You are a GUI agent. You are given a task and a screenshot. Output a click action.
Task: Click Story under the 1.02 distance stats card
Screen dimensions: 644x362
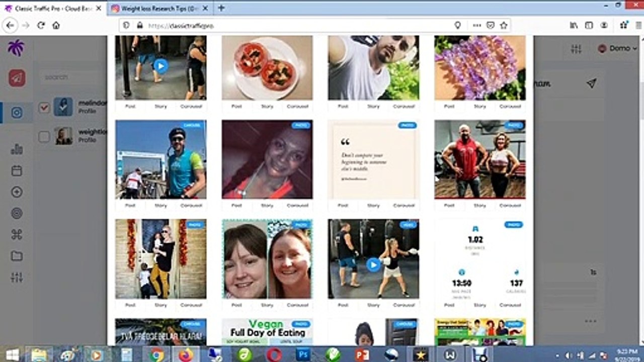480,305
